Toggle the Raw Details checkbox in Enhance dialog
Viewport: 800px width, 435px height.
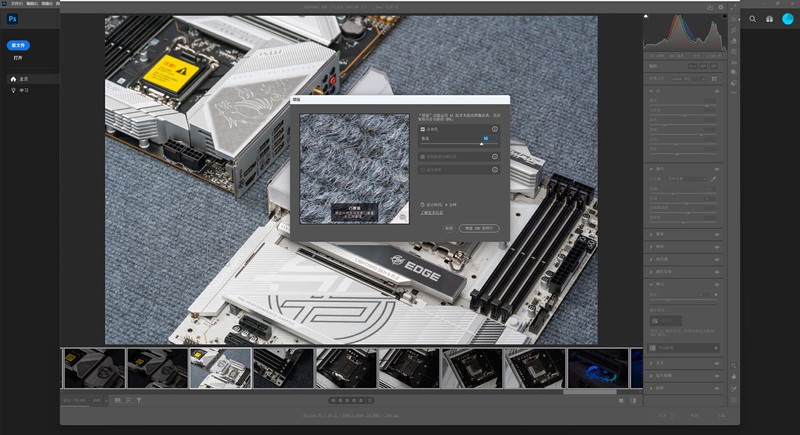422,157
